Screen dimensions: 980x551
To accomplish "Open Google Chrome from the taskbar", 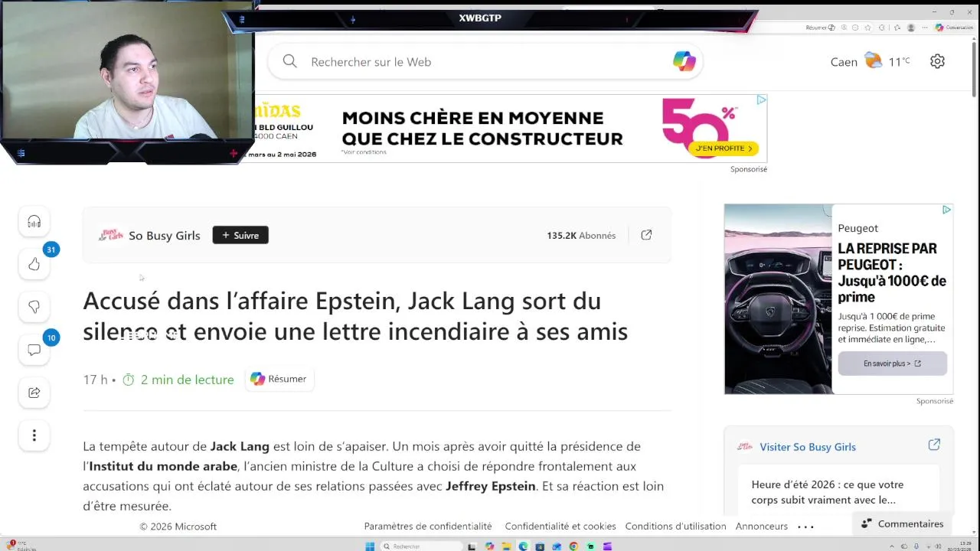I will [x=573, y=546].
